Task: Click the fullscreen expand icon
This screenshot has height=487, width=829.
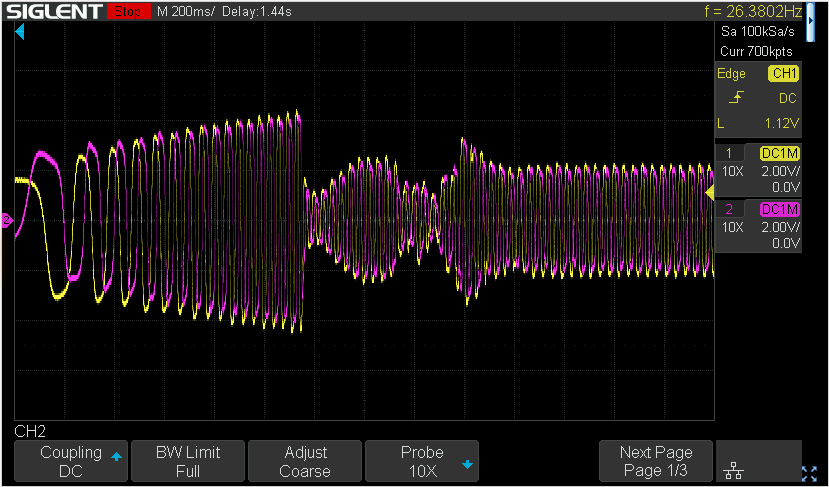Action: coord(809,473)
